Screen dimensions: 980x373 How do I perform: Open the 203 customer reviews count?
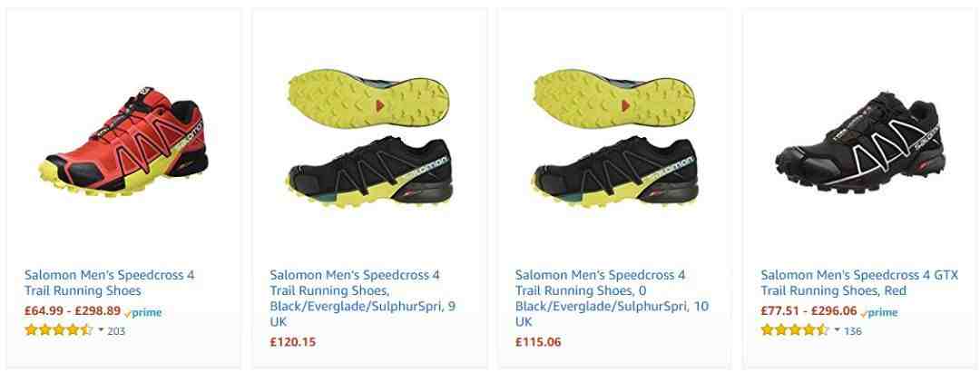click(116, 331)
